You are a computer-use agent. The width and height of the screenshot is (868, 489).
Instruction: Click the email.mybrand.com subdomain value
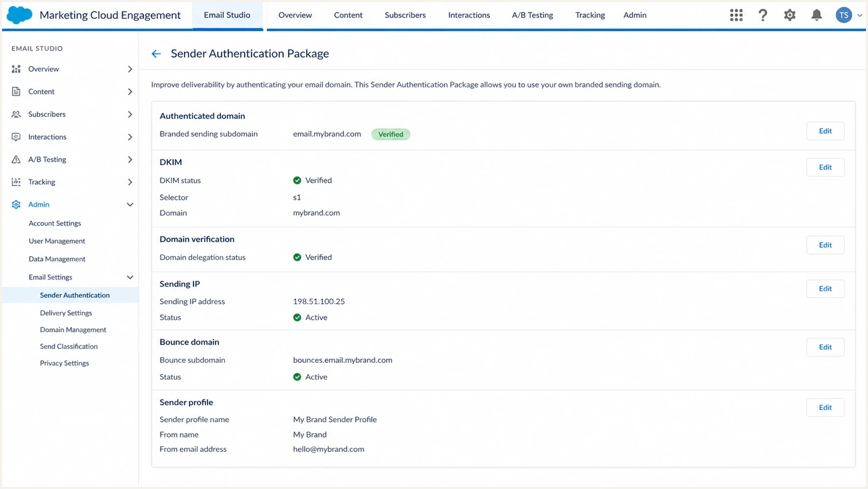click(x=327, y=134)
